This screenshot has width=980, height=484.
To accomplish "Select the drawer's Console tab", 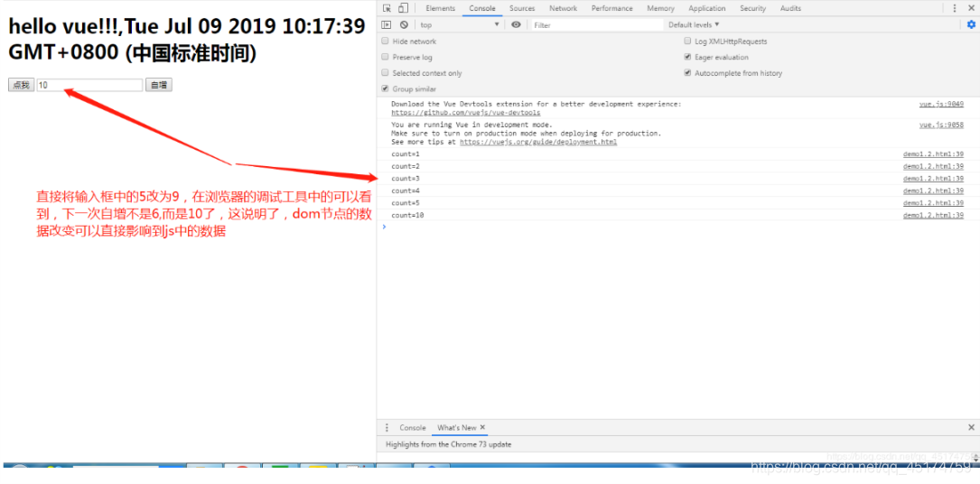I will tap(413, 428).
